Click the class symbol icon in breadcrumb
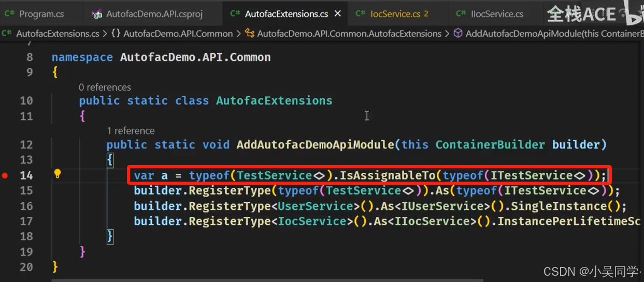644x282 pixels. pos(249,34)
